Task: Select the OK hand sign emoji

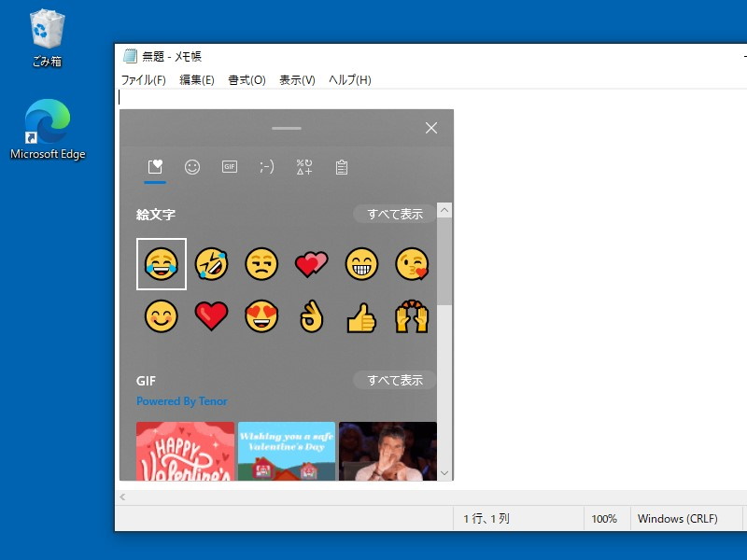Action: [x=311, y=316]
